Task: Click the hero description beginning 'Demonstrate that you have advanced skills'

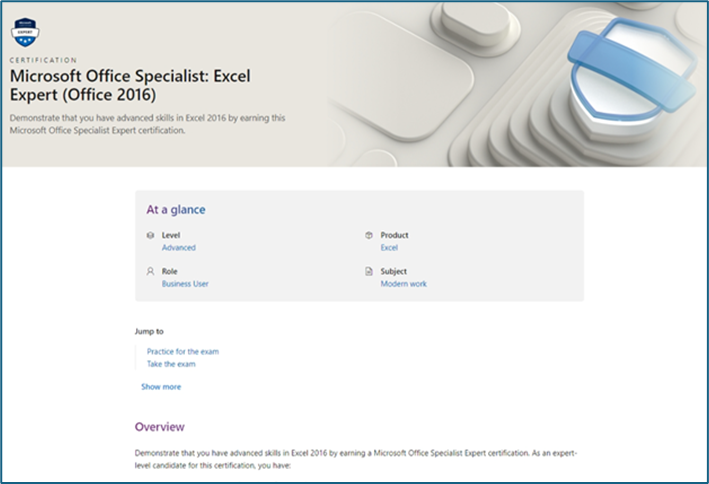Action: [x=147, y=124]
